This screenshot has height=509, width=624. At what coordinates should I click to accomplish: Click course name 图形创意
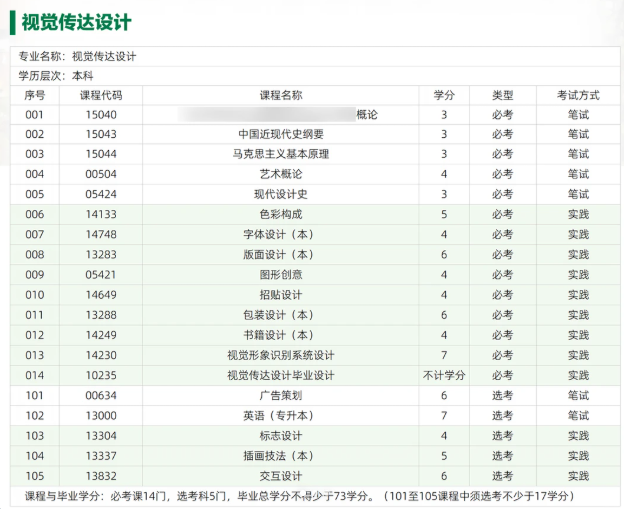(281, 275)
